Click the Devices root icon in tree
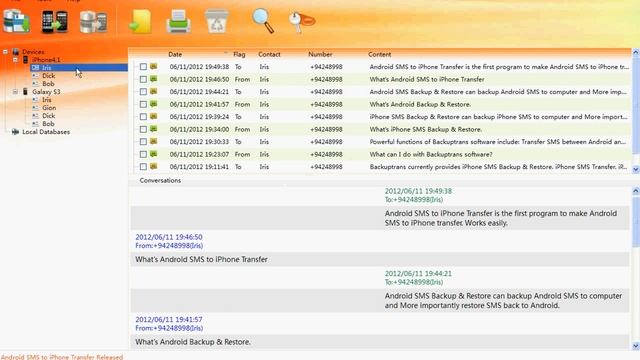Viewport: 640px width, 360px height. (x=16, y=52)
